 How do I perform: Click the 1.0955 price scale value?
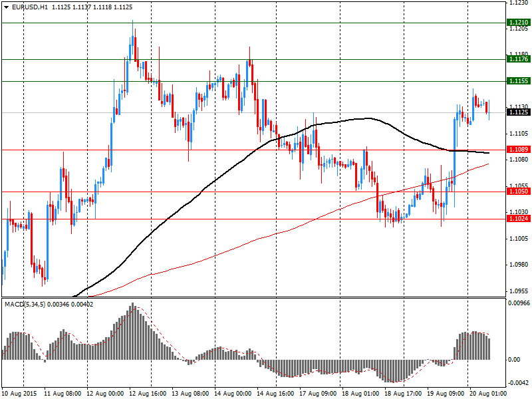(x=519, y=291)
